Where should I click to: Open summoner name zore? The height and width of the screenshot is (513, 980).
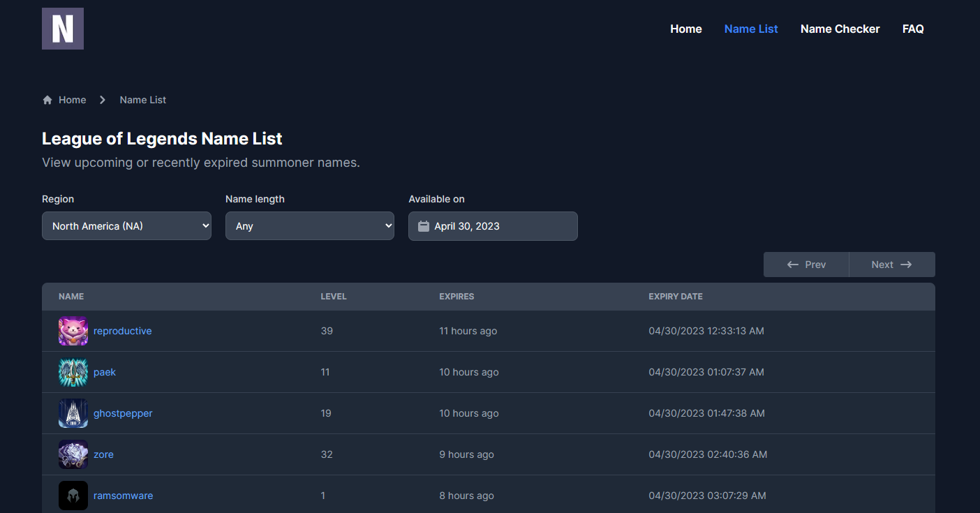pyautogui.click(x=103, y=454)
